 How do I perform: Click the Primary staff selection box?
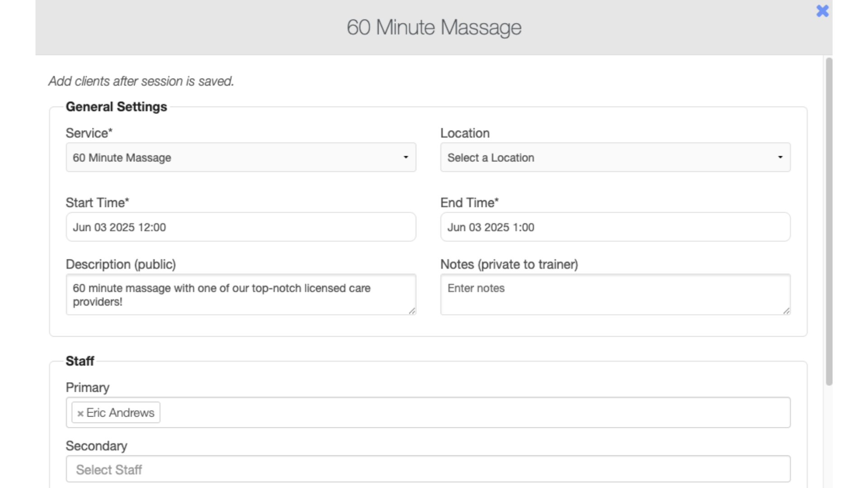(428, 413)
